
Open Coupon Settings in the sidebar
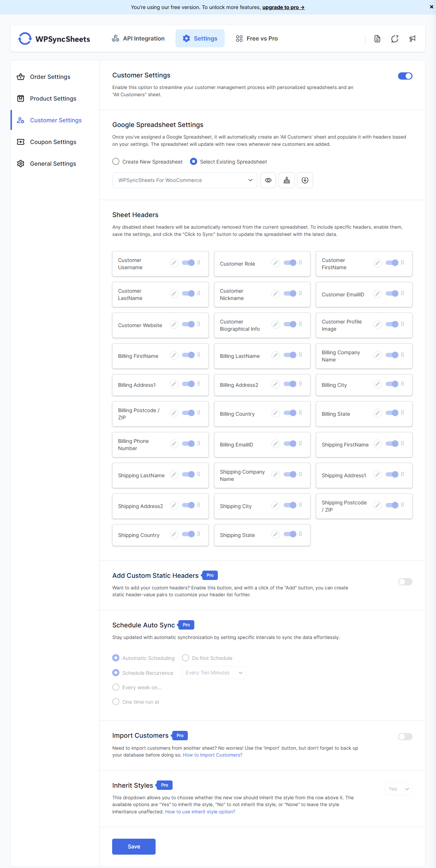pos(53,142)
